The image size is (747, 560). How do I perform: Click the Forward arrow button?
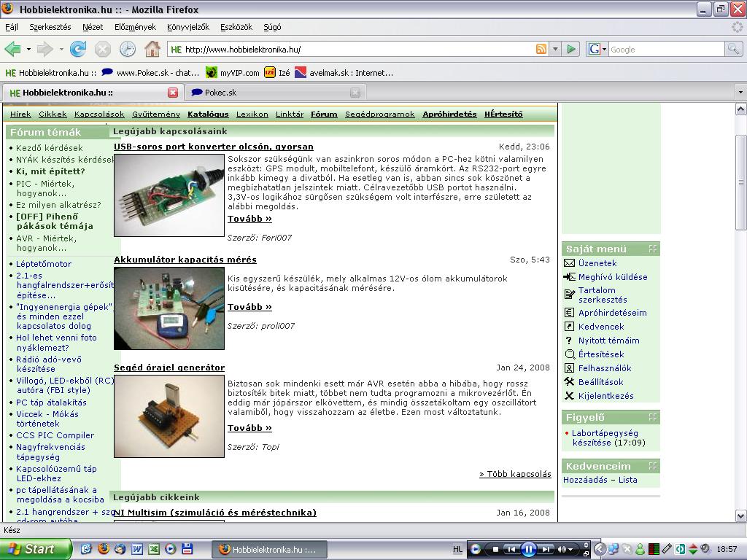coord(45,49)
